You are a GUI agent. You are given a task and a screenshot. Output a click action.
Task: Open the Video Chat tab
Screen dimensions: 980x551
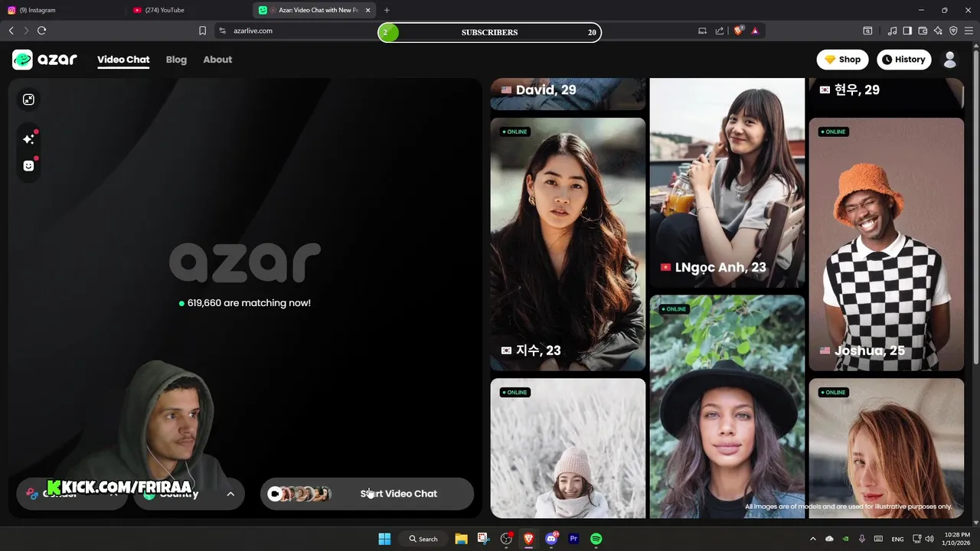point(123,60)
